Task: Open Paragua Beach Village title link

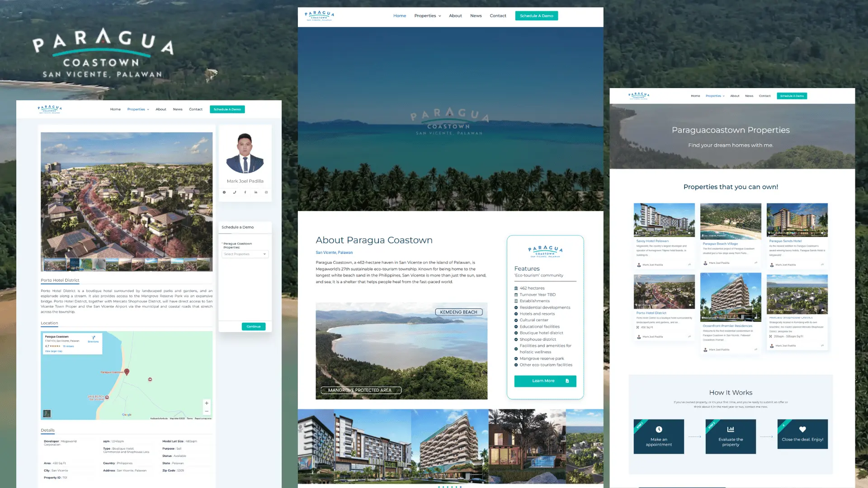Action: [x=720, y=244]
